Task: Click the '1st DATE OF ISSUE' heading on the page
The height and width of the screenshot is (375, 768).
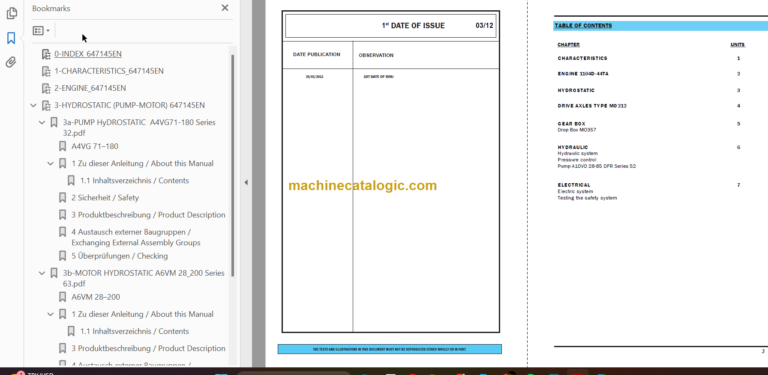Action: coord(413,26)
